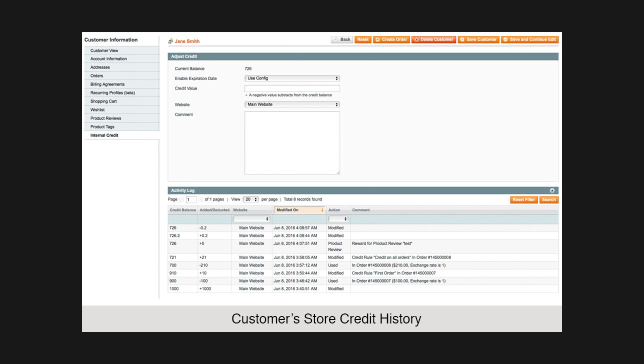Switch to the Account Information tab

click(108, 59)
